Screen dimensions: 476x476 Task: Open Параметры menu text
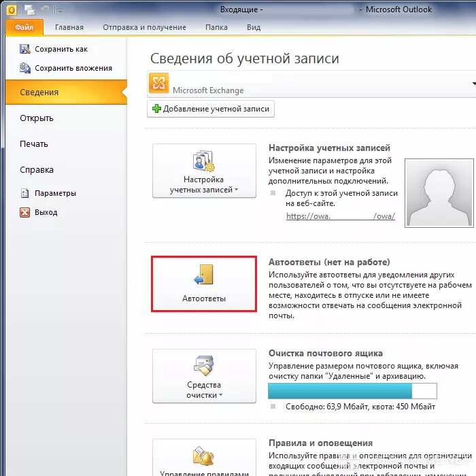tap(55, 193)
